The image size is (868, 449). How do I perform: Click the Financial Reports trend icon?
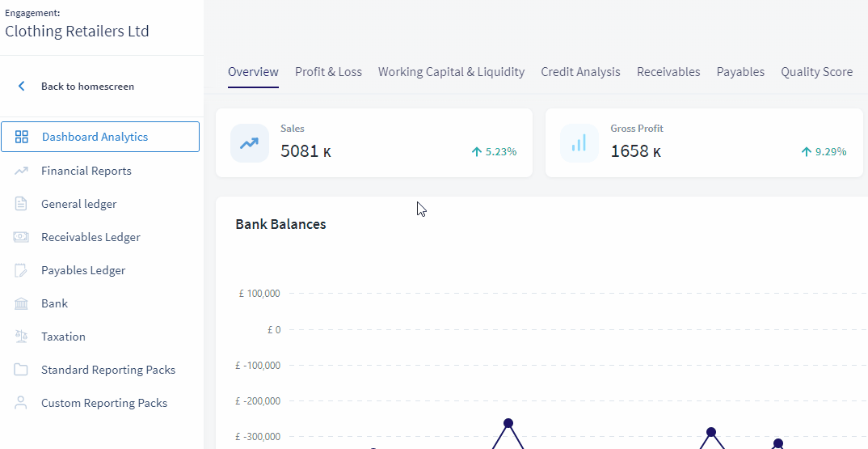tap(21, 171)
